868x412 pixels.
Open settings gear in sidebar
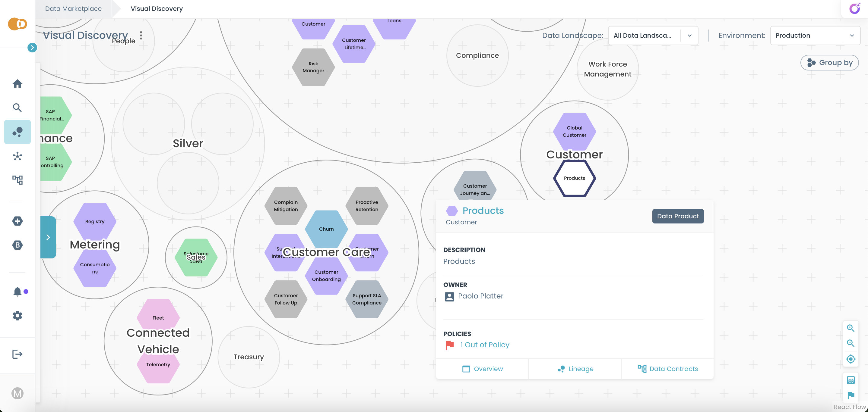point(17,316)
